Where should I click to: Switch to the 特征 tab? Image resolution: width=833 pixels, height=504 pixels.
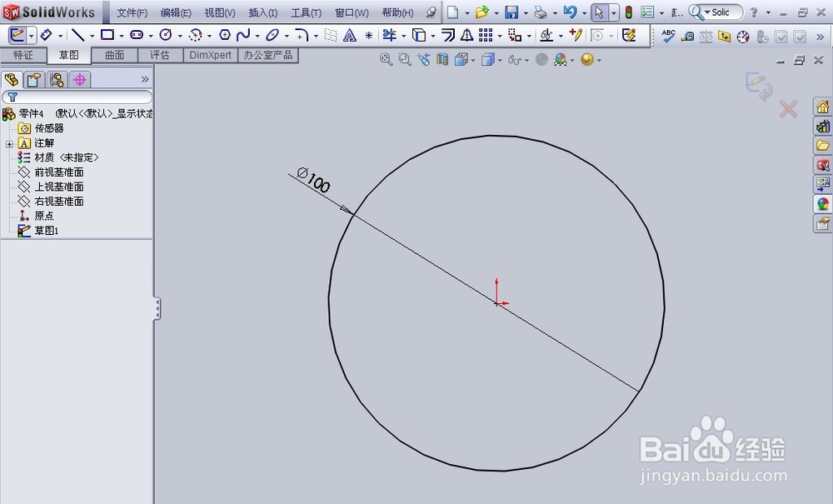22,55
